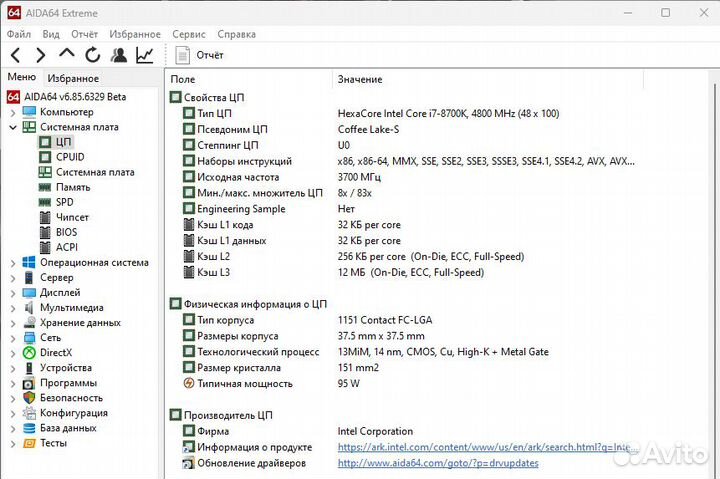The height and width of the screenshot is (479, 720).
Task: Open the user management icon in toolbar
Action: coord(119,55)
